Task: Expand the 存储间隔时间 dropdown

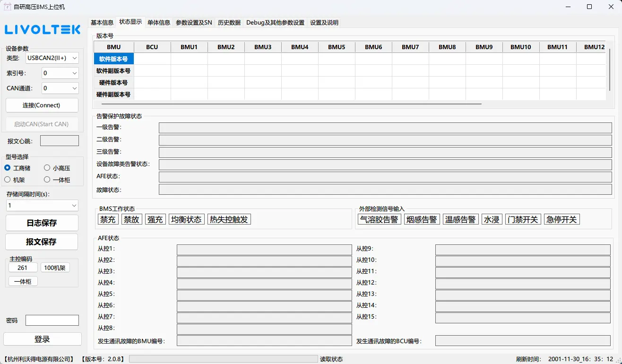Action: coord(42,205)
